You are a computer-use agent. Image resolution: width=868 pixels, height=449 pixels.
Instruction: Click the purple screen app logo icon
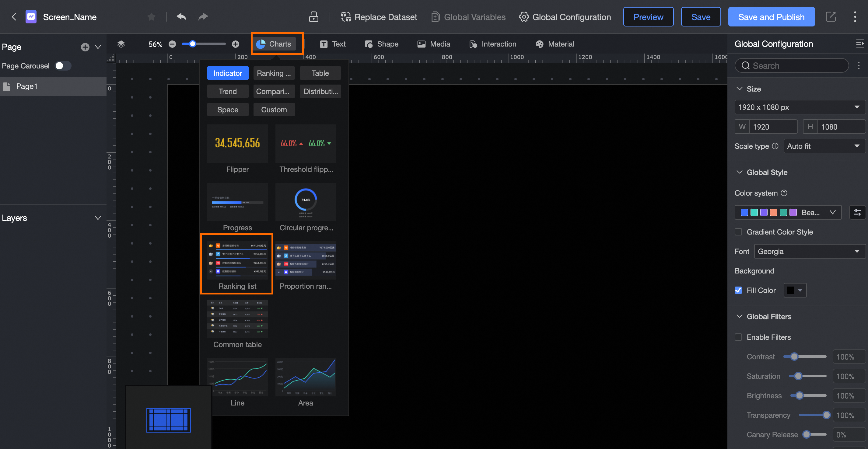tap(31, 17)
